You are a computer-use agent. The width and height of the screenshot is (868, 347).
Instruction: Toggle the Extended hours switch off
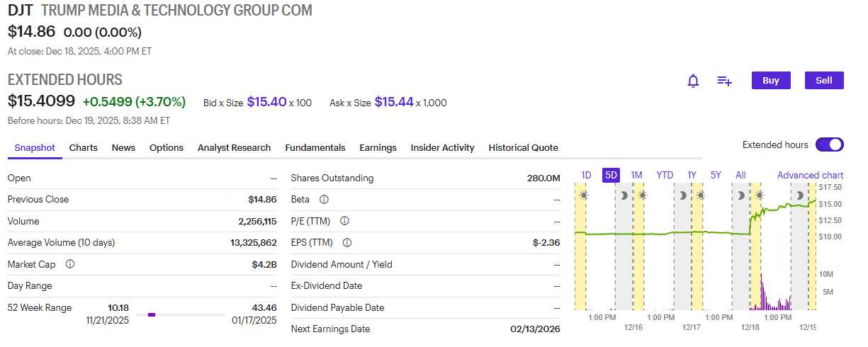point(829,144)
